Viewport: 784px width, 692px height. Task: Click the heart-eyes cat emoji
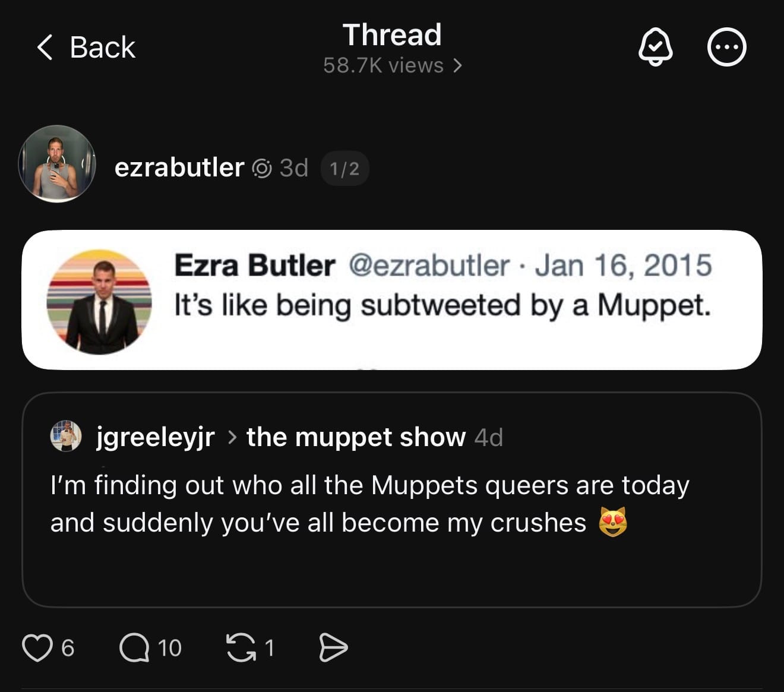click(x=613, y=523)
